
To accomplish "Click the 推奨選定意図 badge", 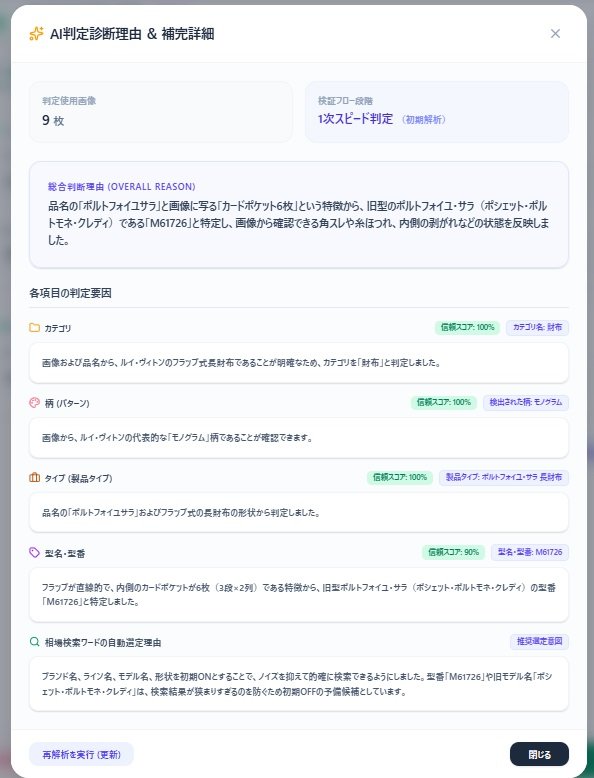I will pos(539,642).
